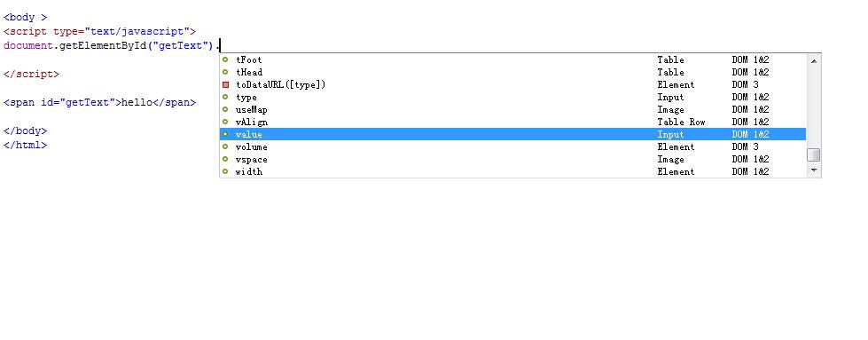Screen dimensions: 868x340
Task: Click the green icon beside tHead
Action: pos(225,72)
